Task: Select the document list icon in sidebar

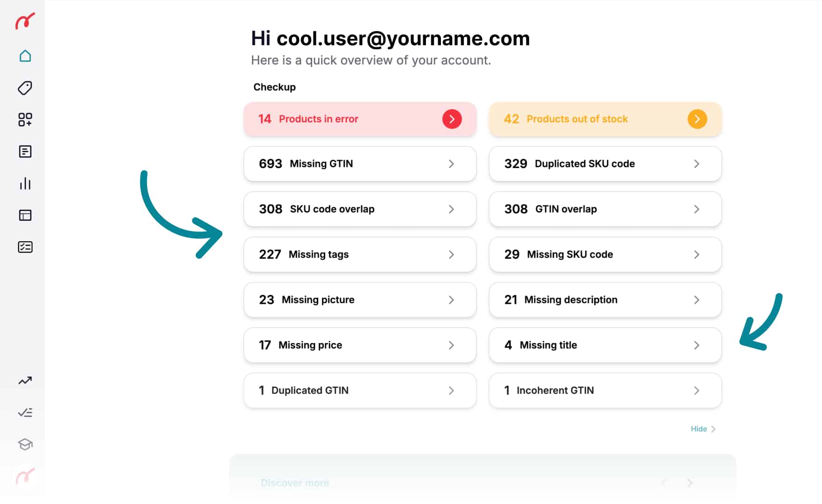Action: coord(25,152)
